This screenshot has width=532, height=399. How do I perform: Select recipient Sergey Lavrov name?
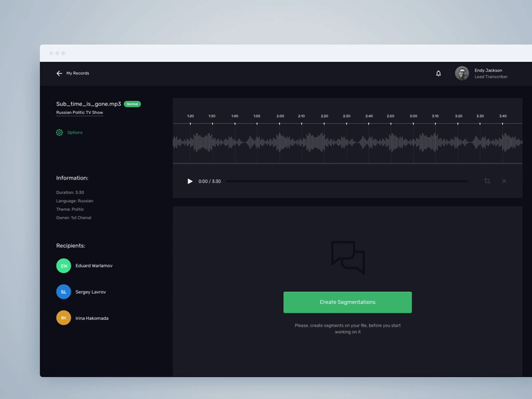[x=90, y=292]
